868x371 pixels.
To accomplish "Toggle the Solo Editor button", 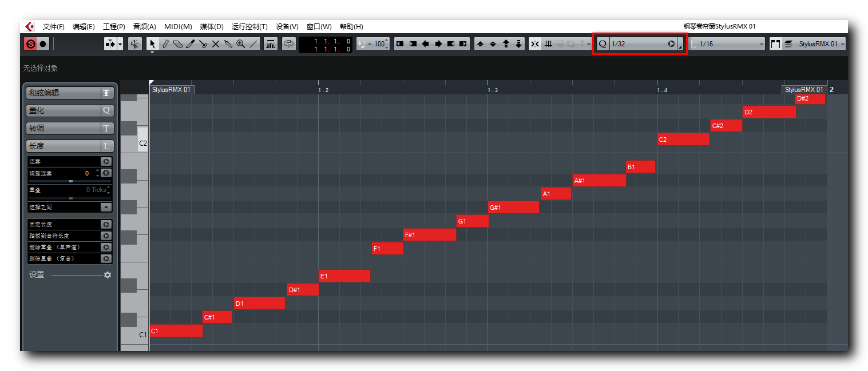I will click(x=30, y=43).
